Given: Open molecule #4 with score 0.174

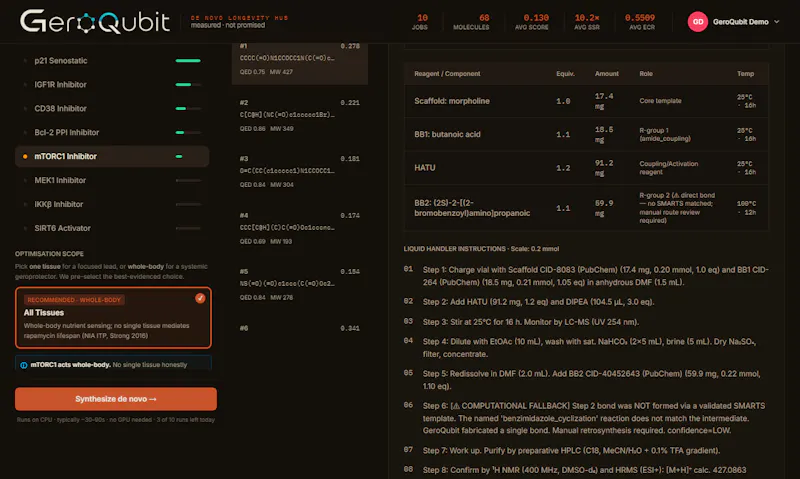Looking at the screenshot, I should (299, 228).
